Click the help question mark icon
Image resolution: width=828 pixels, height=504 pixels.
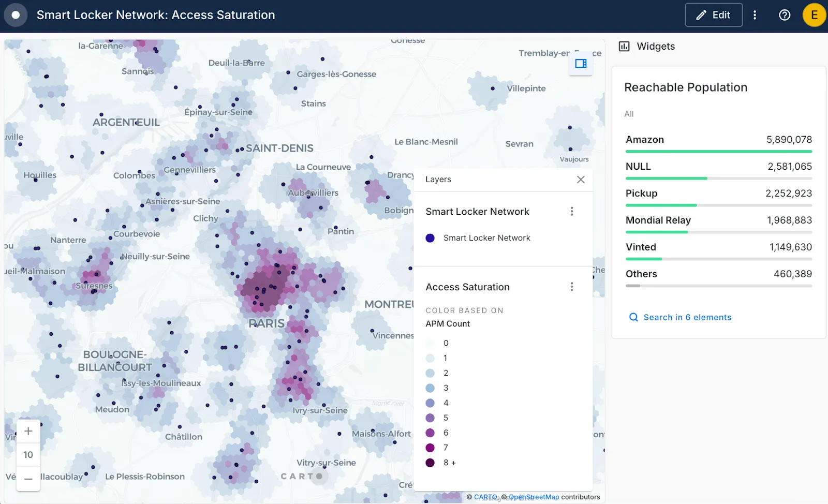pos(785,15)
